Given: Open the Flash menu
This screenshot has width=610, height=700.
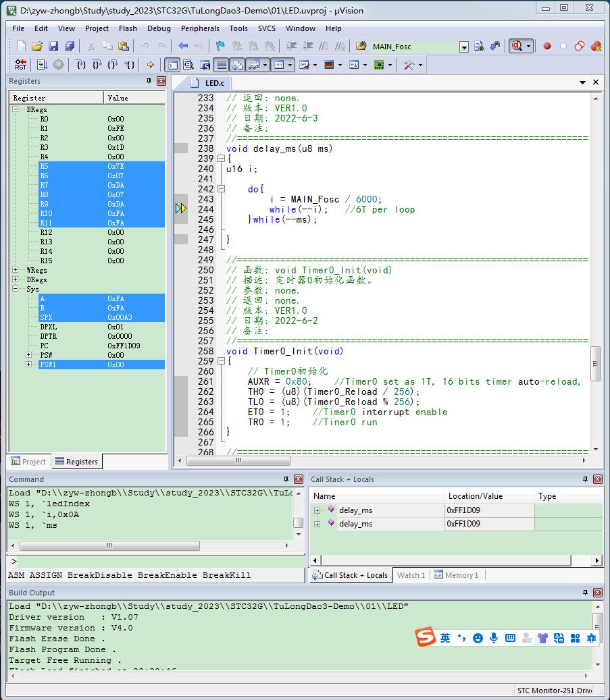Looking at the screenshot, I should tap(128, 28).
